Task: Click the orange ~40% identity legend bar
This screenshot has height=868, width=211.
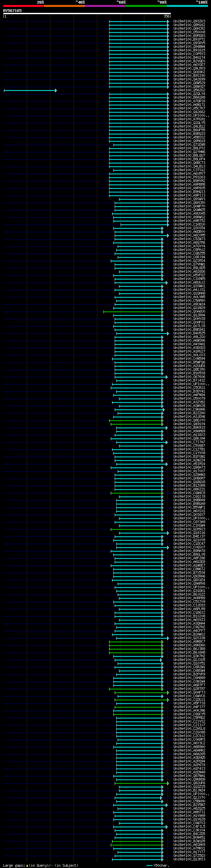Action: click(64, 6)
